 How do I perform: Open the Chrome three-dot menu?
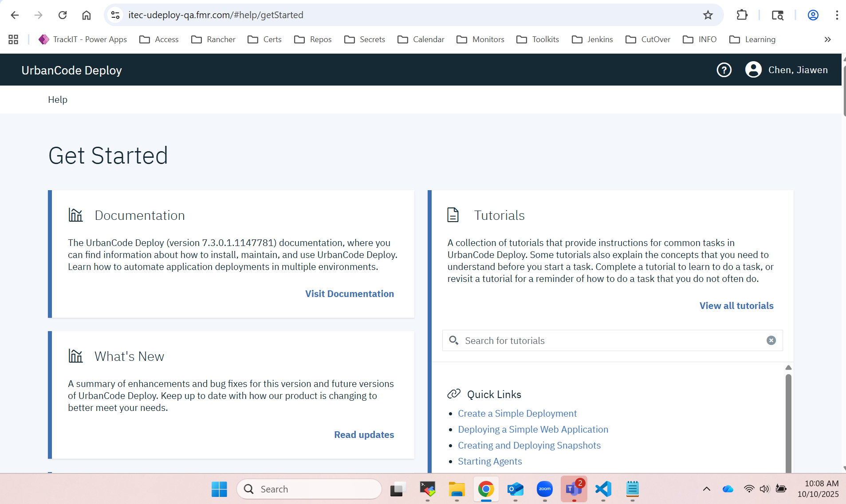point(837,15)
